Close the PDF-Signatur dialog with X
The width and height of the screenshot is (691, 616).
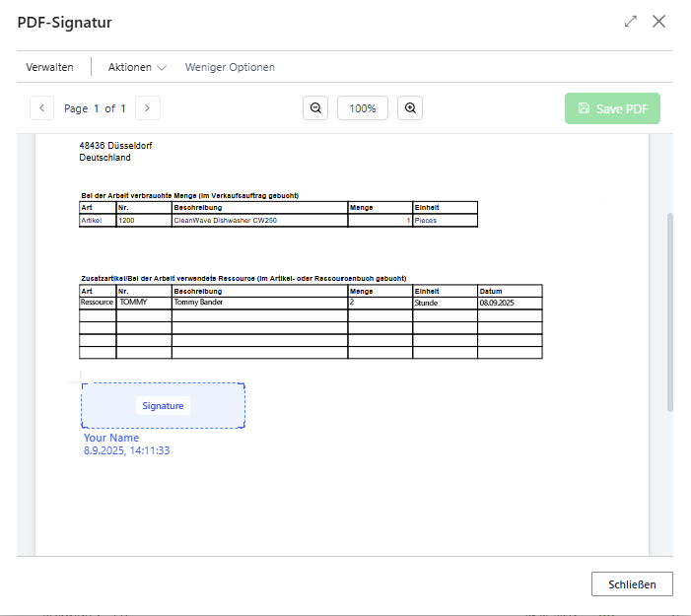click(658, 21)
